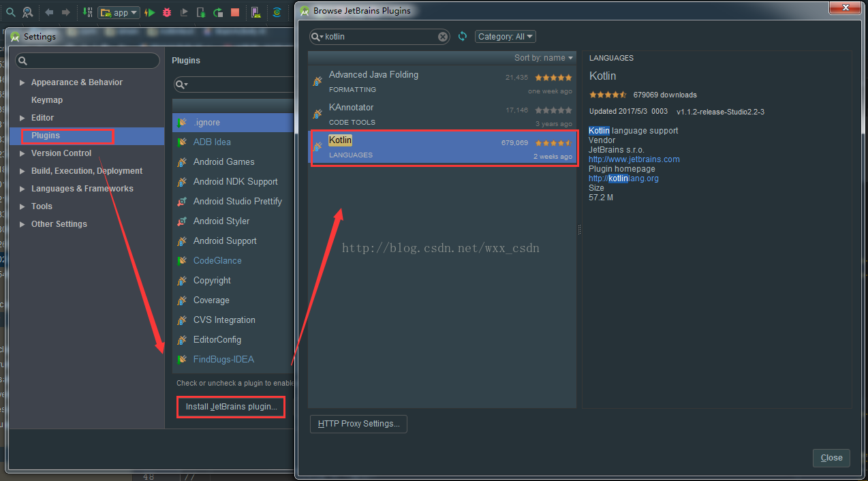The width and height of the screenshot is (868, 481).
Task: Navigate forward with the right arrow icon
Action: [x=66, y=12]
